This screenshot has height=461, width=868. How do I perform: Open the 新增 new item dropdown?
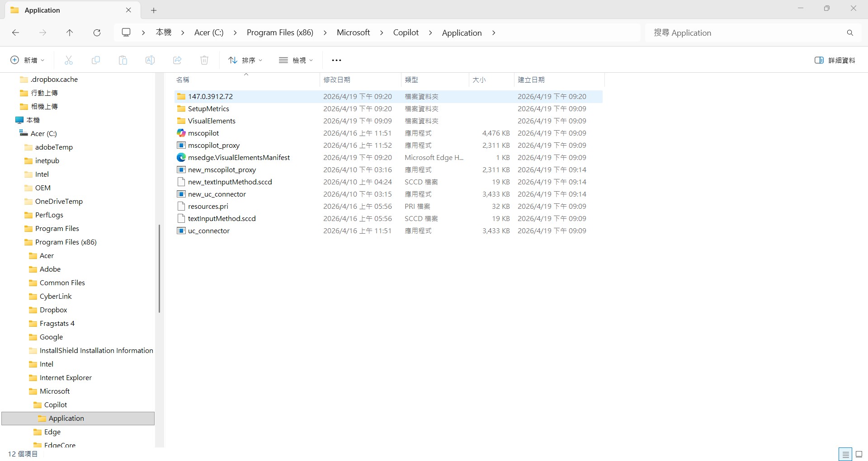(x=28, y=60)
